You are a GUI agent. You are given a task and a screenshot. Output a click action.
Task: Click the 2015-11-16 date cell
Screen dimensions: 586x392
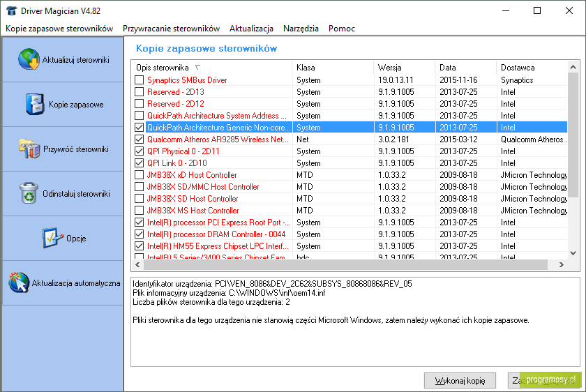[458, 80]
